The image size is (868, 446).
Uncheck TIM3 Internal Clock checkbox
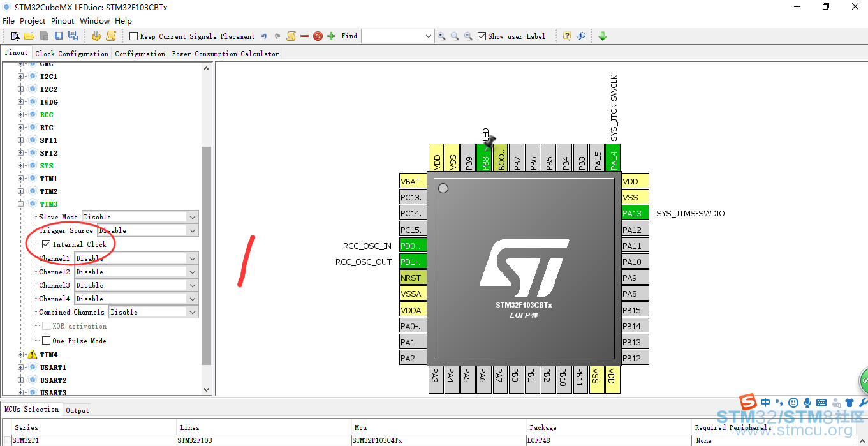47,244
